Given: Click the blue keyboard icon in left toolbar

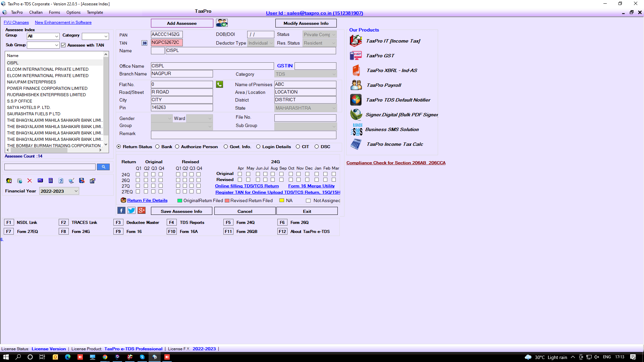Looking at the screenshot, I should [x=40, y=181].
